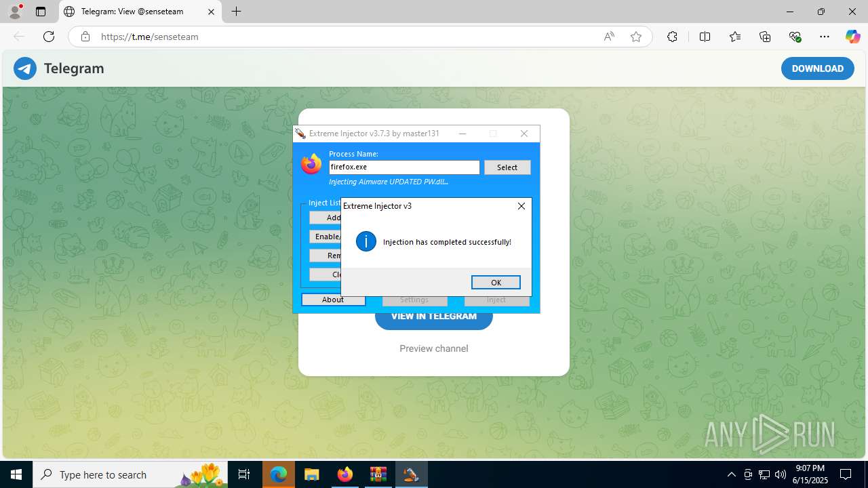Open the Windows Start menu
Image resolution: width=868 pixels, height=488 pixels.
[16, 474]
